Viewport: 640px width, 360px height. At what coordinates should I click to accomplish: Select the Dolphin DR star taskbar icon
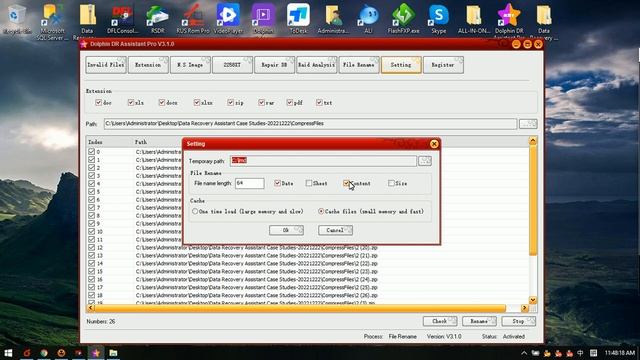96,353
